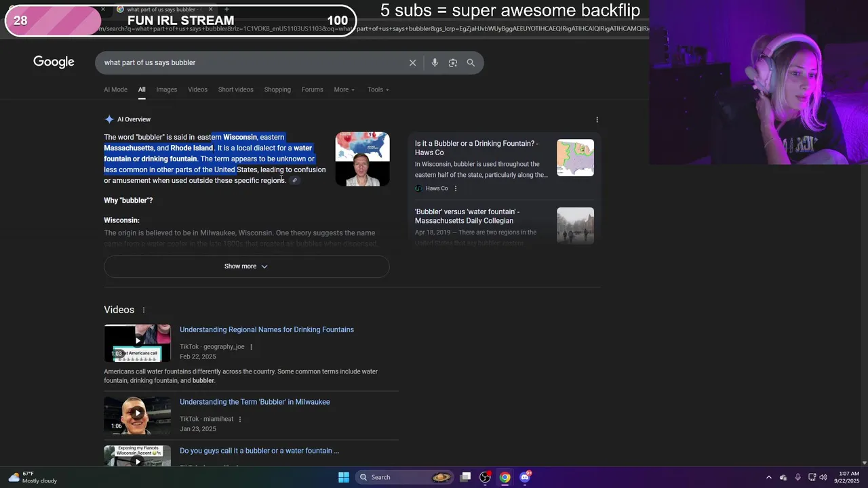Click the AI Overview sparkle icon
The height and width of the screenshot is (488, 868).
pyautogui.click(x=108, y=119)
